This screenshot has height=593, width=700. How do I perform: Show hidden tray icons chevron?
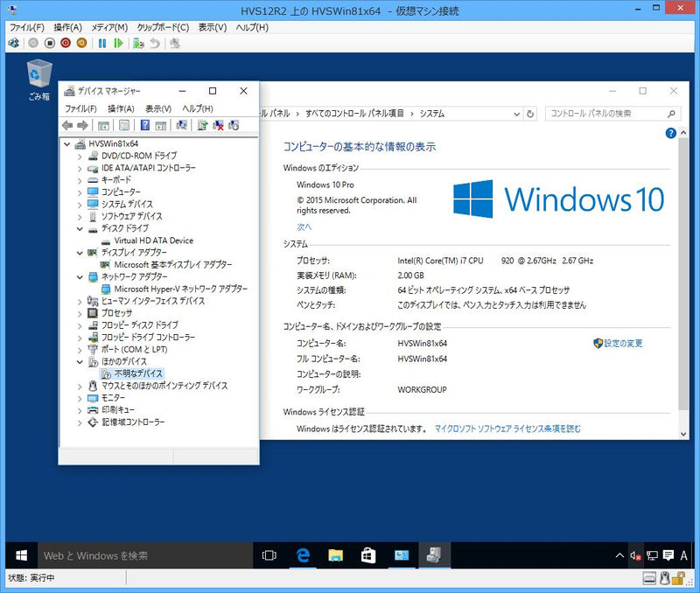coord(619,555)
